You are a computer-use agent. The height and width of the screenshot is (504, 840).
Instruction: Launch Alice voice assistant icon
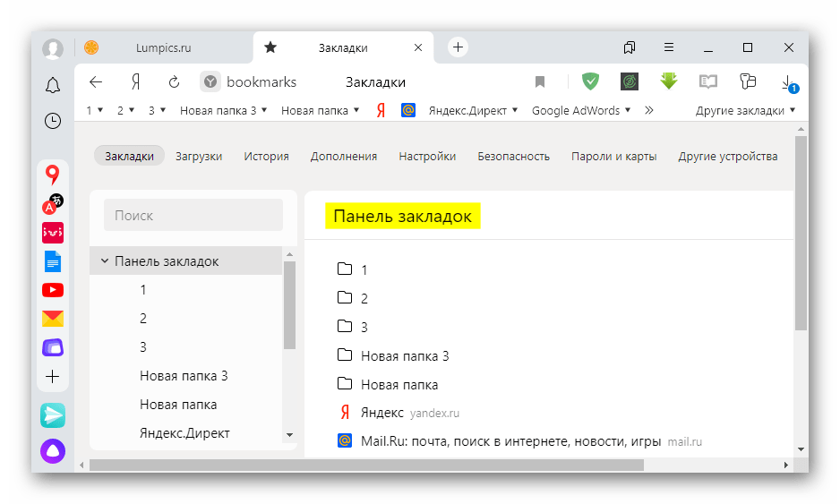click(53, 451)
